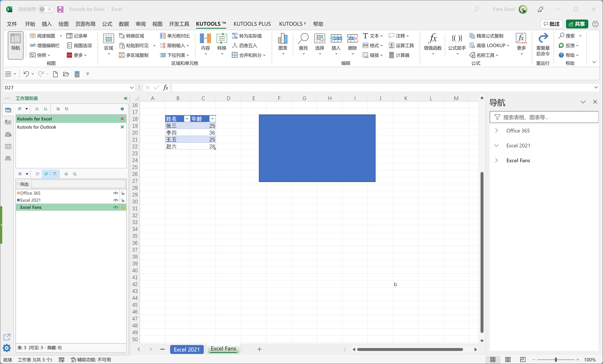Click the Kutools settings gear icon

point(7,348)
